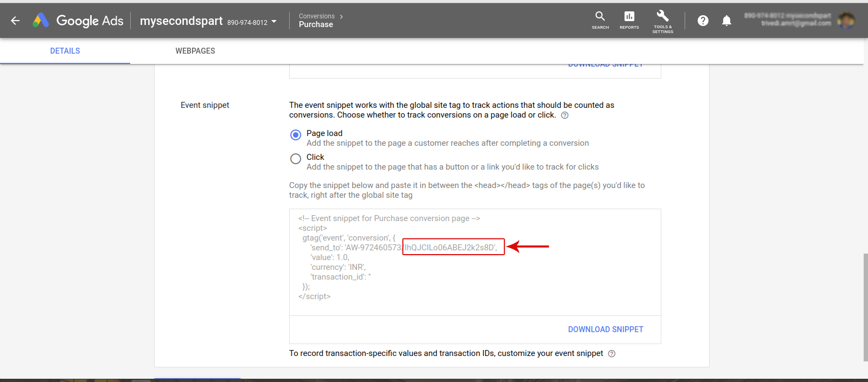The height and width of the screenshot is (382, 868).
Task: Show help for event snippet description
Action: point(565,115)
